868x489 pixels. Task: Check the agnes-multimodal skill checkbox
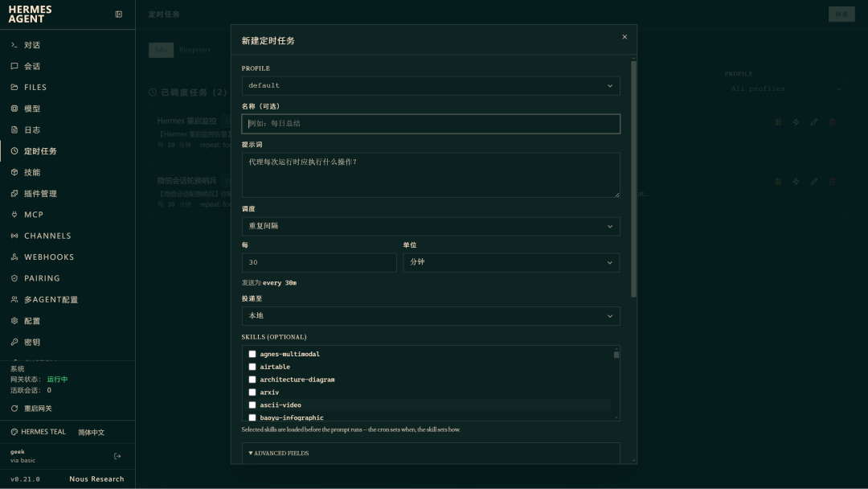click(x=252, y=354)
